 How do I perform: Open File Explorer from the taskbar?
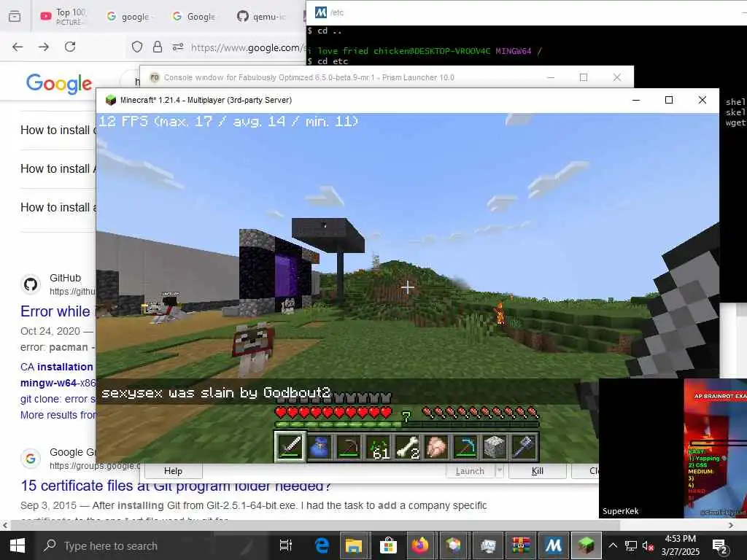354,545
